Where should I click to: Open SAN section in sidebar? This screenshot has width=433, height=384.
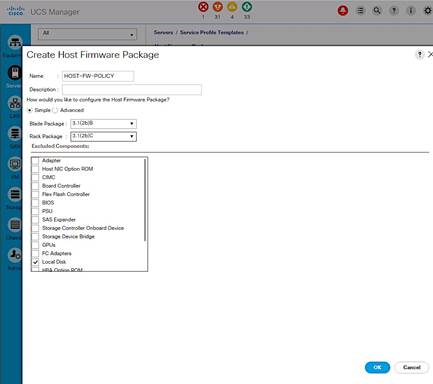(15, 134)
